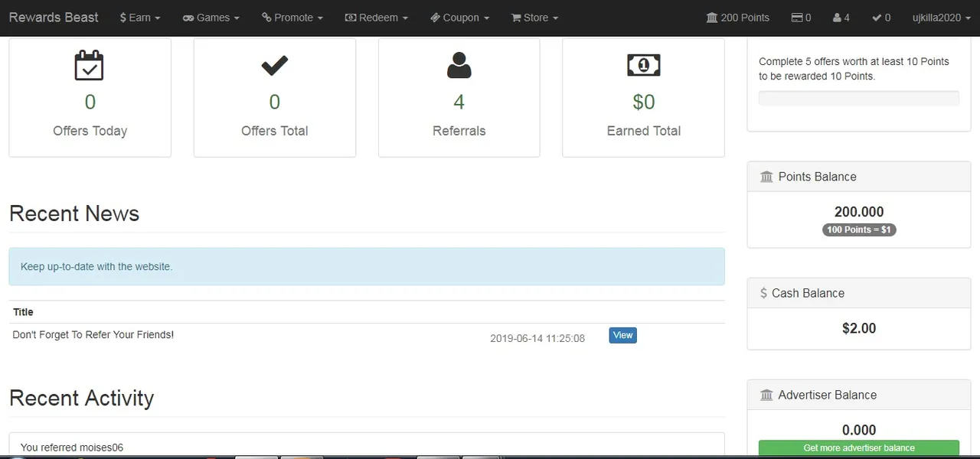Click the dollar bill icon above Earned Total
Image resolution: width=980 pixels, height=459 pixels.
[x=643, y=66]
